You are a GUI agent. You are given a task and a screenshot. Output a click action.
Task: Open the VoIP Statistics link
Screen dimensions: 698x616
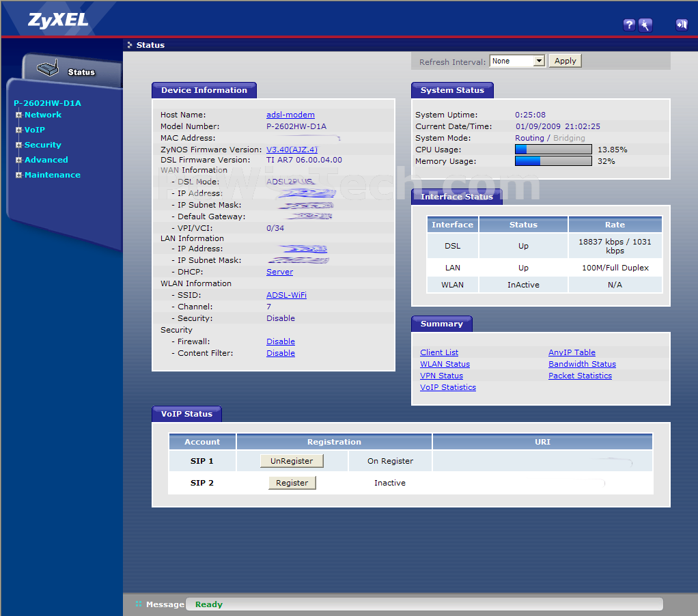(x=448, y=387)
